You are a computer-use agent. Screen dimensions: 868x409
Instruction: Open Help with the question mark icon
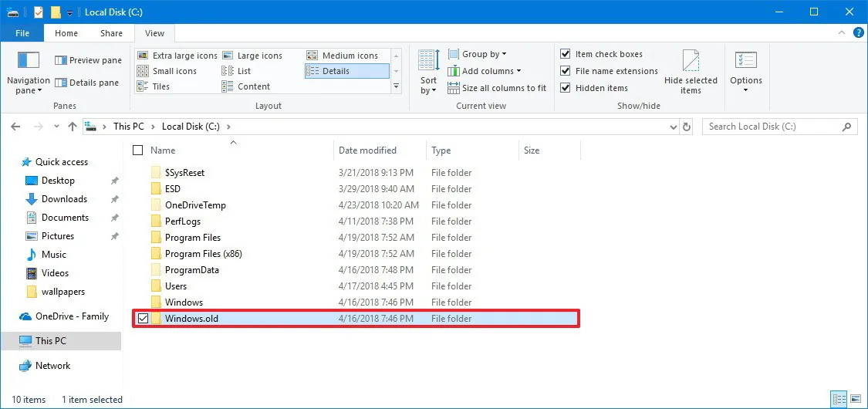point(858,33)
